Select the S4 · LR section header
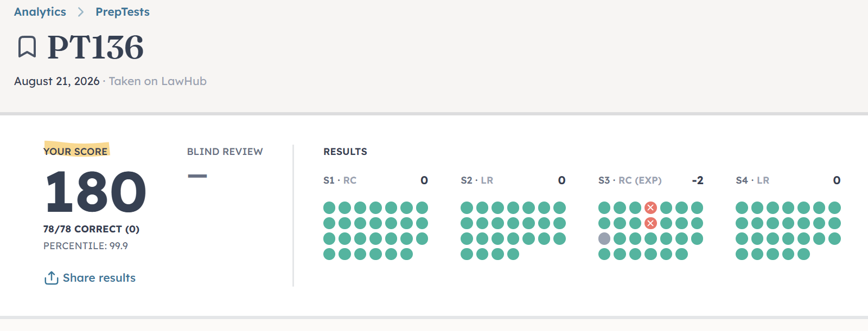This screenshot has width=868, height=331. [752, 180]
